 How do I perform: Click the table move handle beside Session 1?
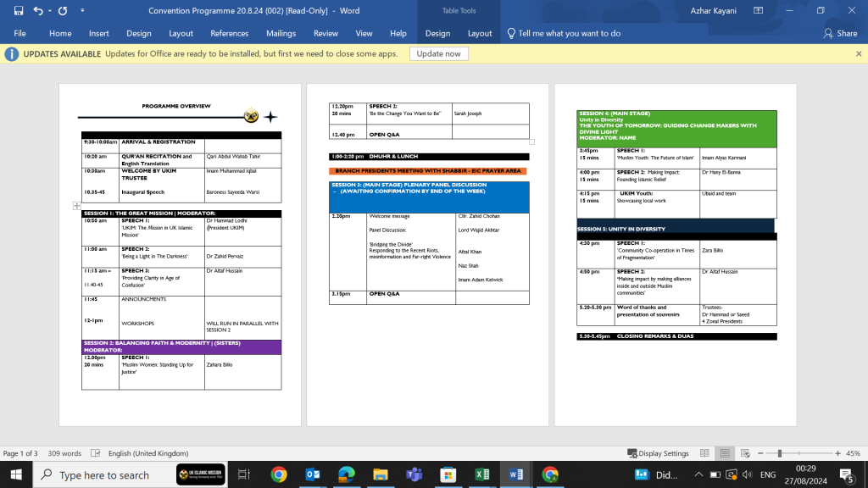(76, 206)
